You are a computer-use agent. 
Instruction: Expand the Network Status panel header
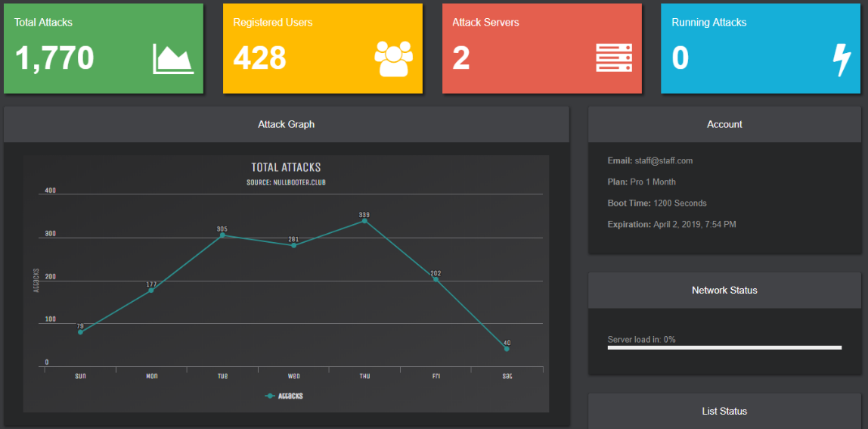(724, 290)
